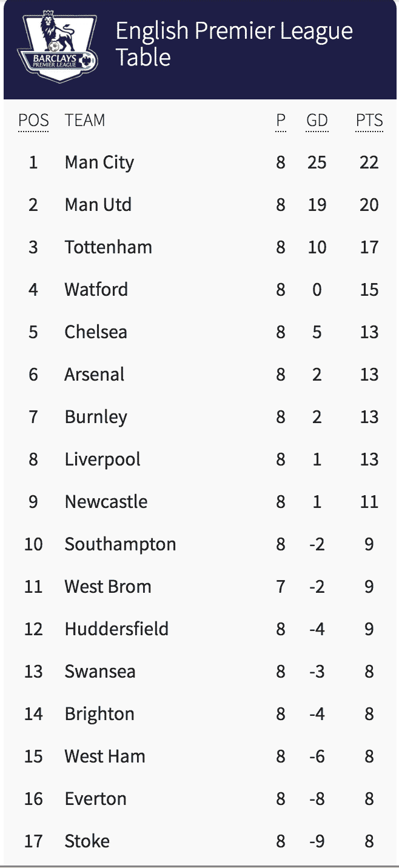This screenshot has width=399, height=868.
Task: Click the POS column header
Action: (x=33, y=121)
